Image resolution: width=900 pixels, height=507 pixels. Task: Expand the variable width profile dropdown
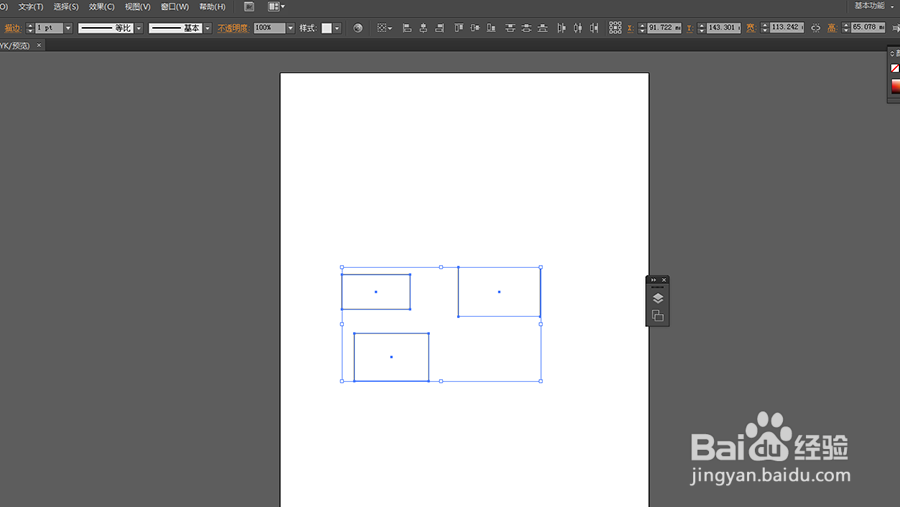139,28
